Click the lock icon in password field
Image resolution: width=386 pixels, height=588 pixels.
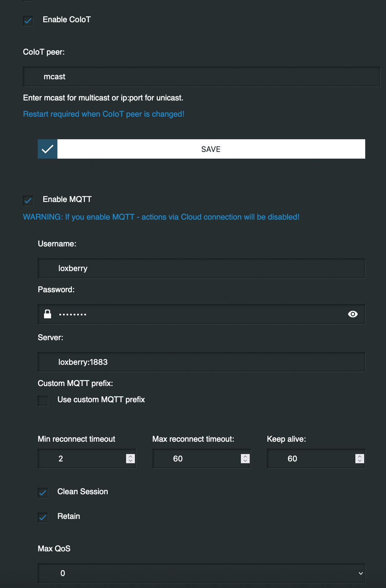48,314
